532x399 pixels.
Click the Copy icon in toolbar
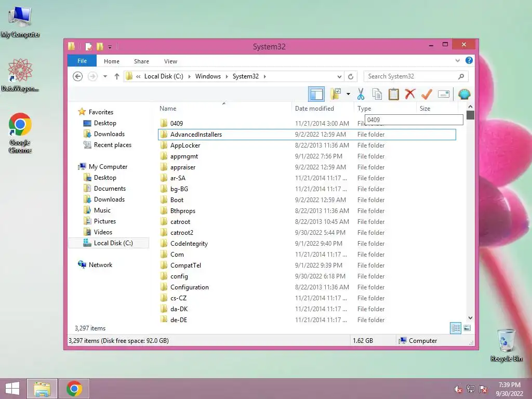377,94
